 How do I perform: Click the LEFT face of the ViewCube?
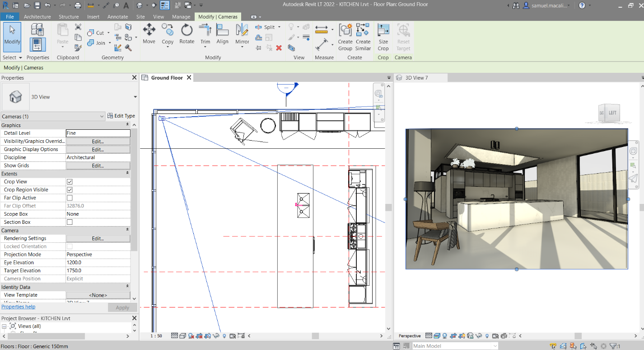[x=613, y=113]
